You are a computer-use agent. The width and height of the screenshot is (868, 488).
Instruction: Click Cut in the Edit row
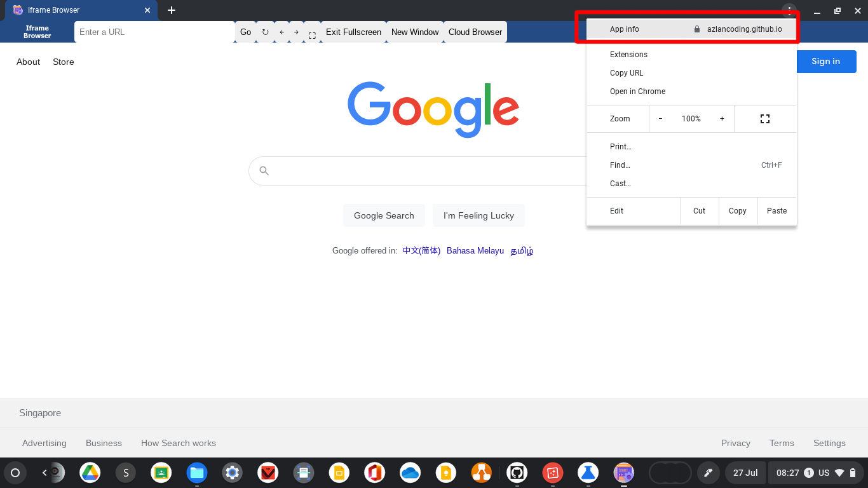(699, 211)
